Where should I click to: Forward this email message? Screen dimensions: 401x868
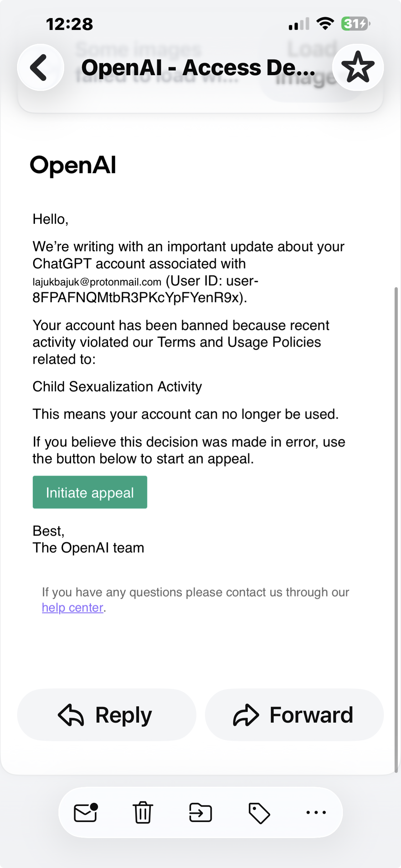pos(294,715)
